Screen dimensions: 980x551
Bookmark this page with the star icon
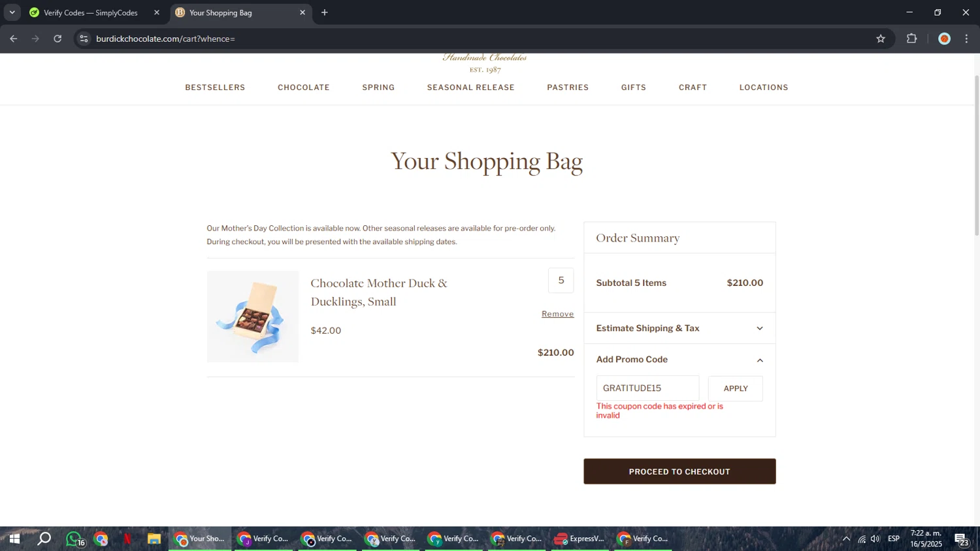point(881,39)
